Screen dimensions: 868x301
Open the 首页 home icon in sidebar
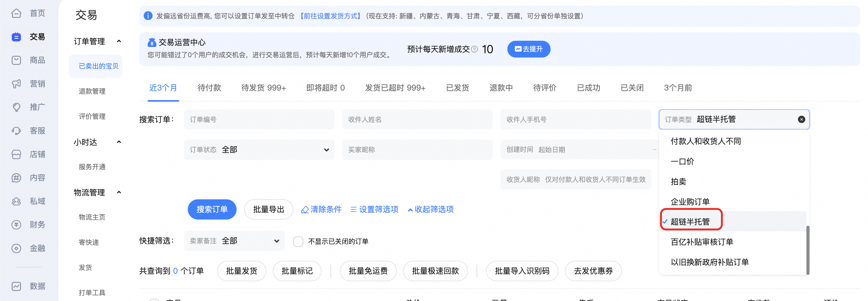(x=16, y=13)
